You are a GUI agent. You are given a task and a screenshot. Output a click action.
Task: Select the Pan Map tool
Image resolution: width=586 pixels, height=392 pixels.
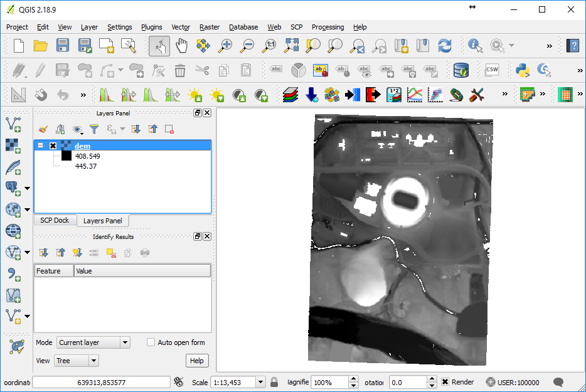181,45
